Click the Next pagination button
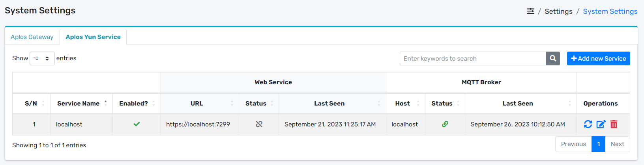 coord(617,144)
